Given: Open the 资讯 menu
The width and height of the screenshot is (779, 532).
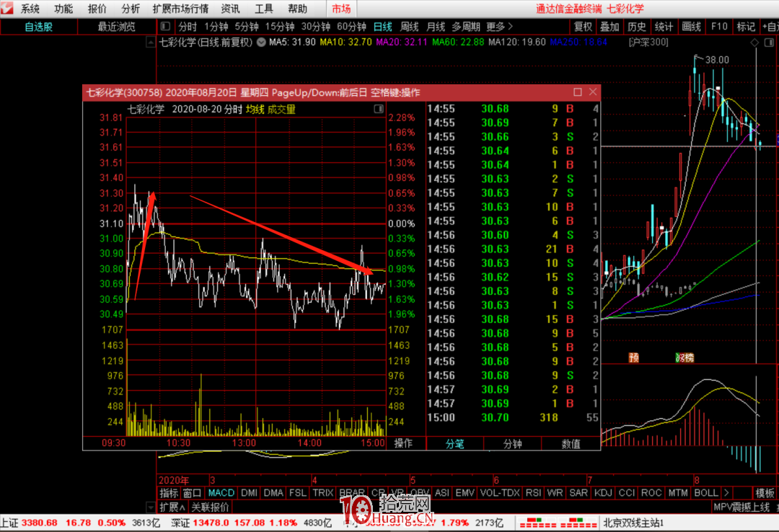Looking at the screenshot, I should 230,9.
